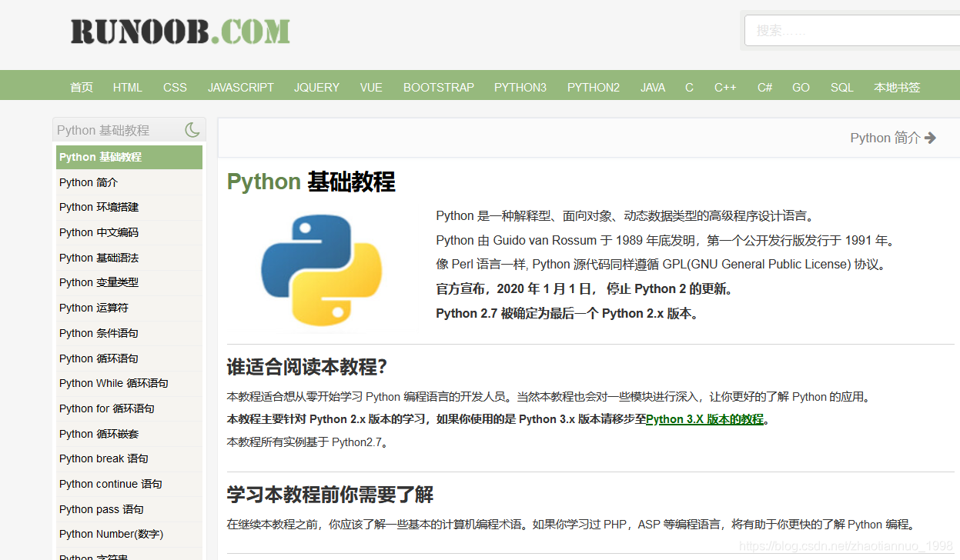Screen dimensions: 960x560
Task: Open the C++ nav item
Action: [x=725, y=87]
